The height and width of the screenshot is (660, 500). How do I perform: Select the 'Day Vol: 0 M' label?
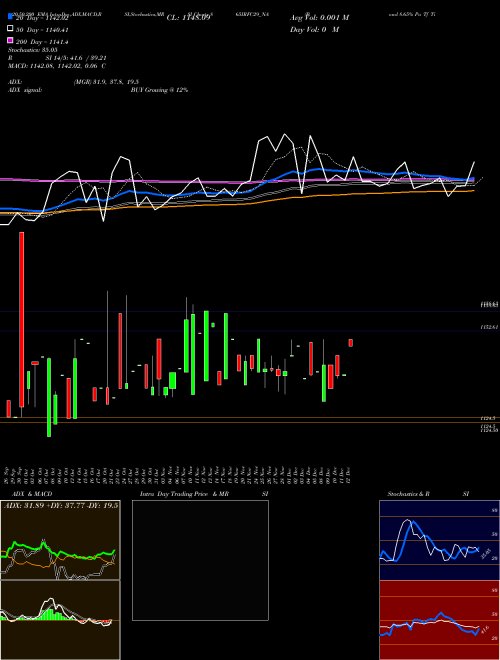[x=314, y=29]
